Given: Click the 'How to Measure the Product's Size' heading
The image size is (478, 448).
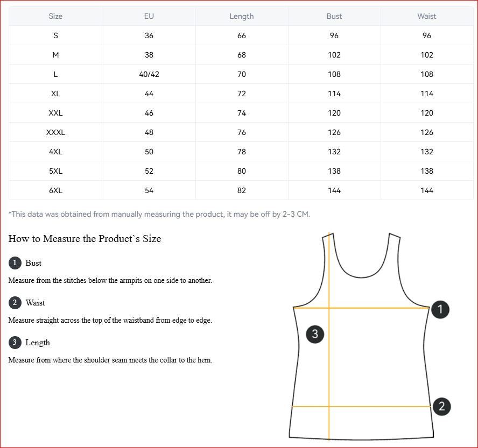Looking at the screenshot, I should [x=85, y=238].
